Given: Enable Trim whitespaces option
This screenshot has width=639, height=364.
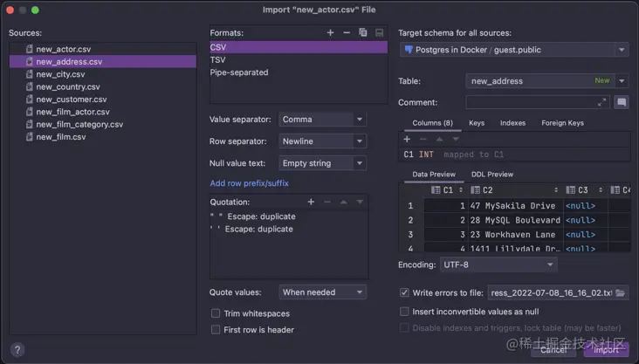Looking at the screenshot, I should [x=216, y=313].
